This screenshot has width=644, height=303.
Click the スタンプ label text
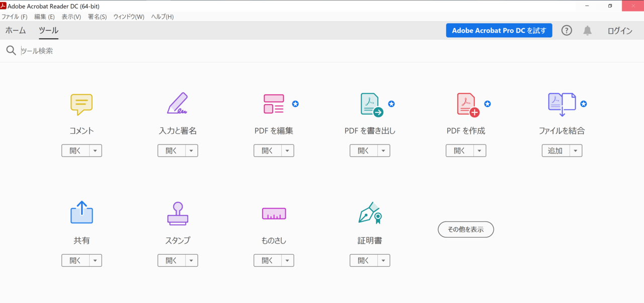click(x=178, y=241)
